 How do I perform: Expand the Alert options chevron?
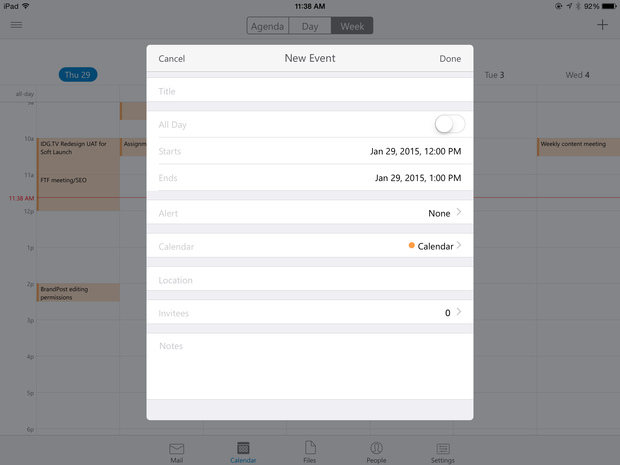click(x=459, y=212)
